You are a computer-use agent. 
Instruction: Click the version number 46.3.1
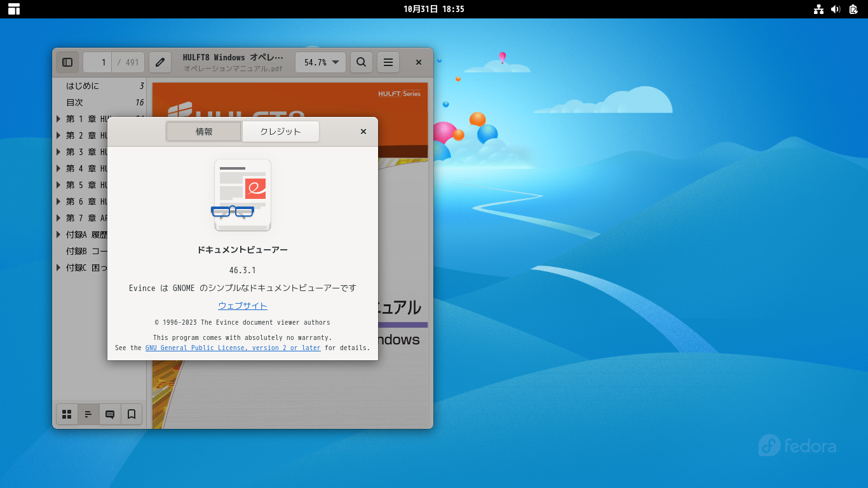pos(243,270)
